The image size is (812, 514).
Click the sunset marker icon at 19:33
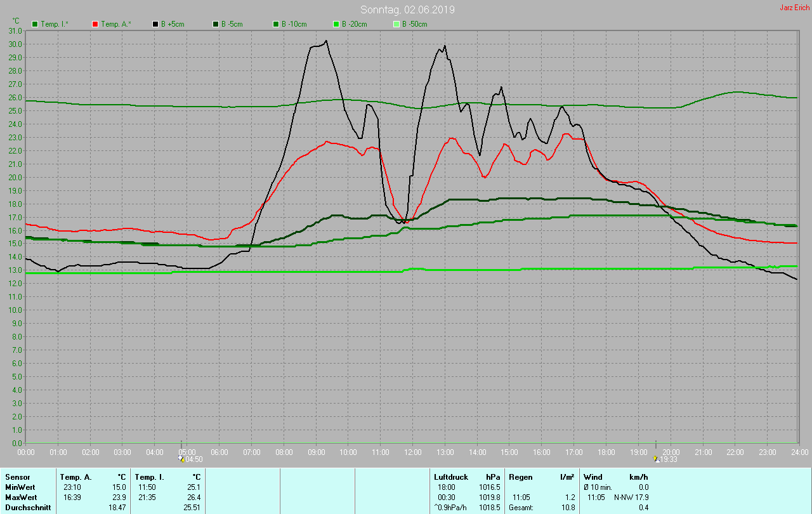tap(656, 459)
